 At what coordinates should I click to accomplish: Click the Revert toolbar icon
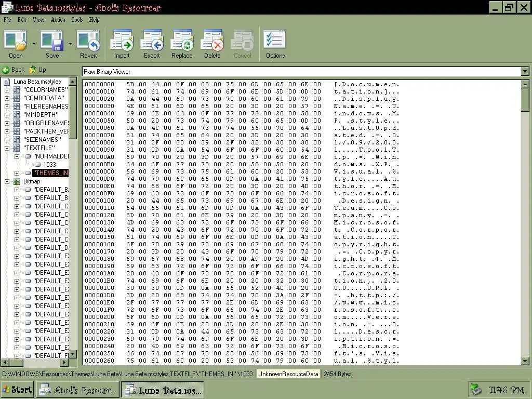[x=88, y=41]
